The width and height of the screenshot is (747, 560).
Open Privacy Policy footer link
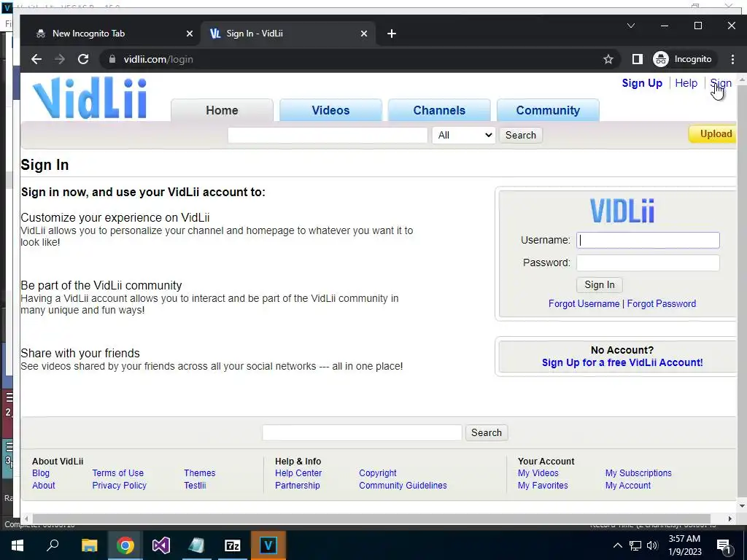coord(119,485)
